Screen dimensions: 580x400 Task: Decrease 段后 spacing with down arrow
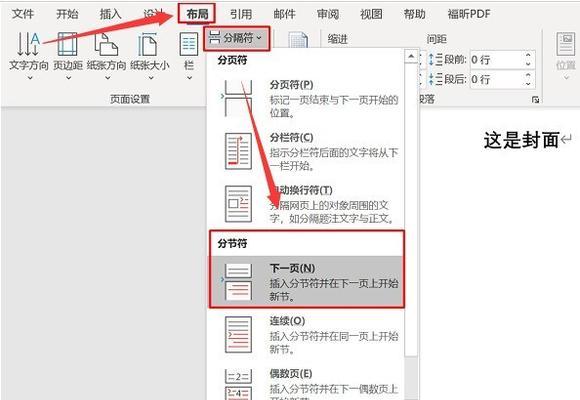click(529, 84)
